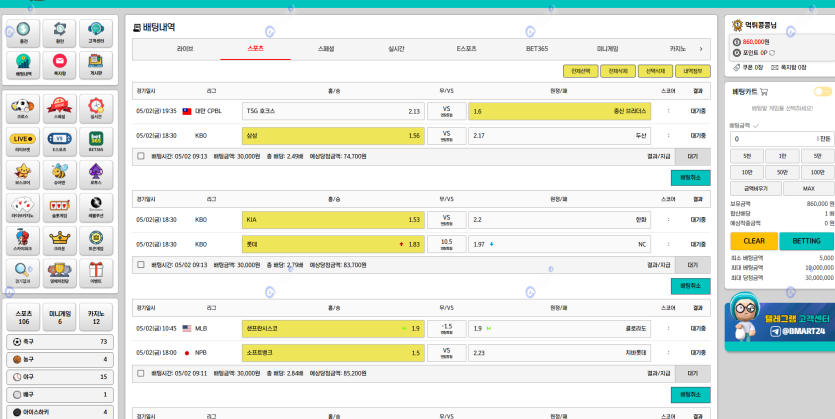Click the 전체선택 select-all button
Screen dimensions: 835x419
click(580, 71)
